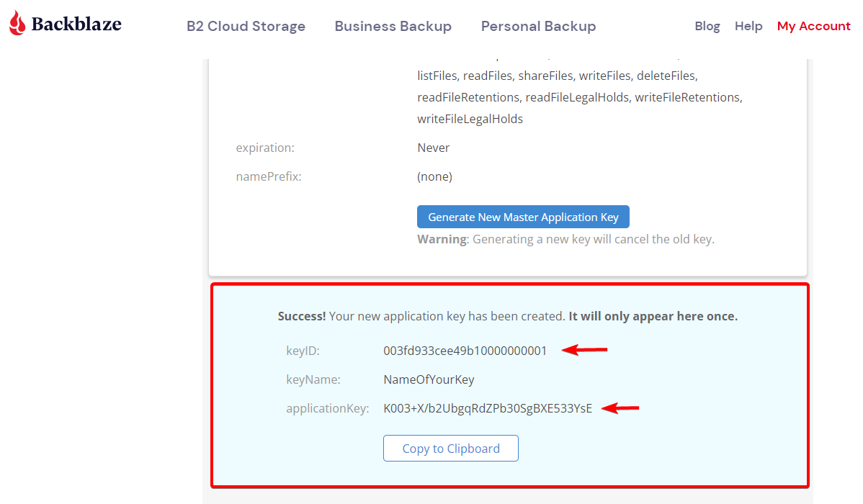This screenshot has width=863, height=504.
Task: Click Generate New Master Application Key
Action: pos(523,217)
